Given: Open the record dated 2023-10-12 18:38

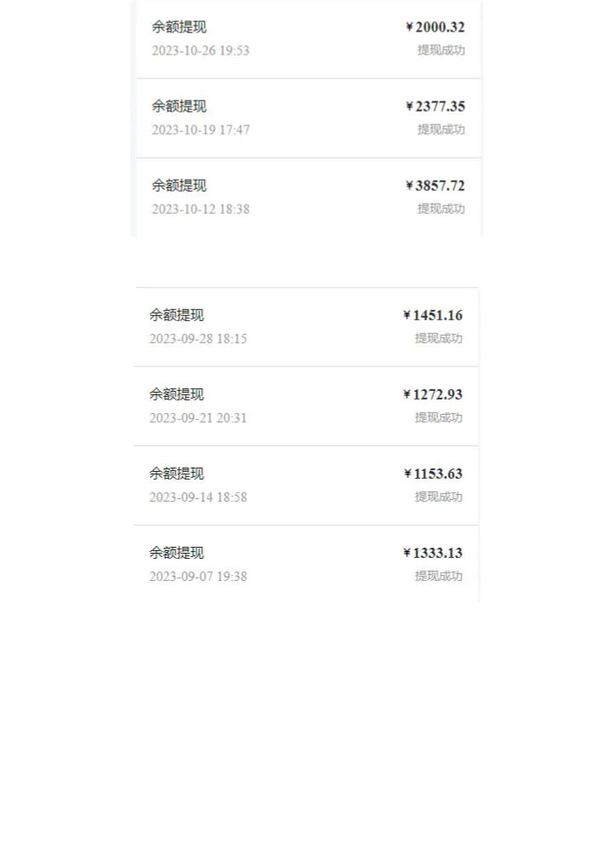Looking at the screenshot, I should tap(308, 197).
